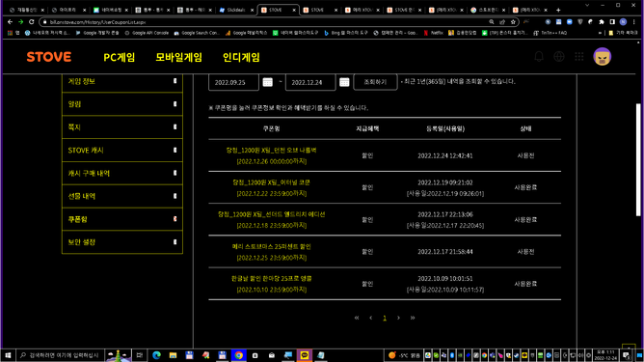Open the language globe icon
The image size is (644, 362).
click(559, 56)
